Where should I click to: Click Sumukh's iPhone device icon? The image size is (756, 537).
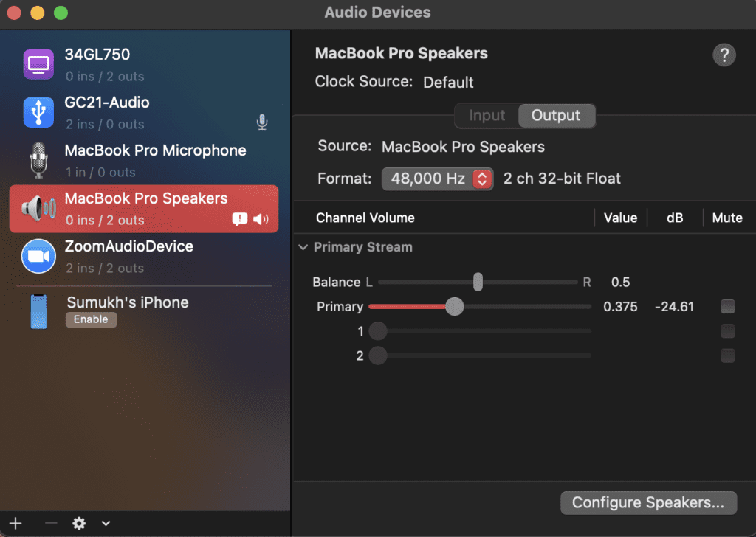pyautogui.click(x=38, y=311)
